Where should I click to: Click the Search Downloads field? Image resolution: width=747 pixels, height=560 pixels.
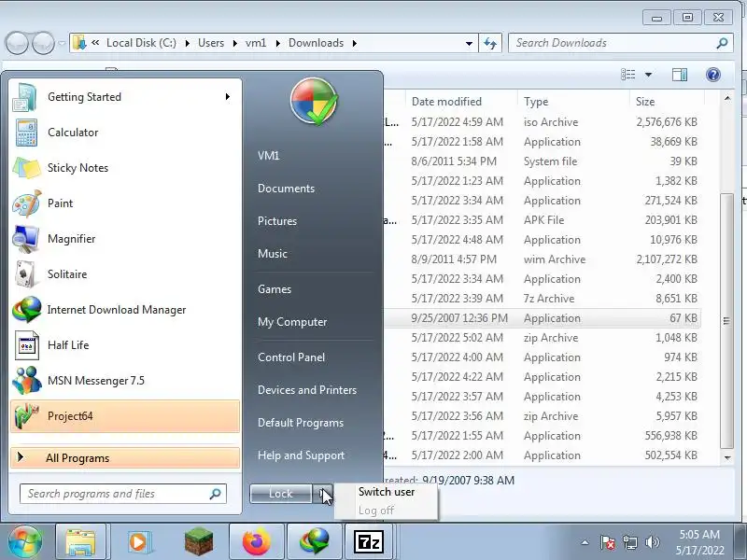tap(621, 43)
